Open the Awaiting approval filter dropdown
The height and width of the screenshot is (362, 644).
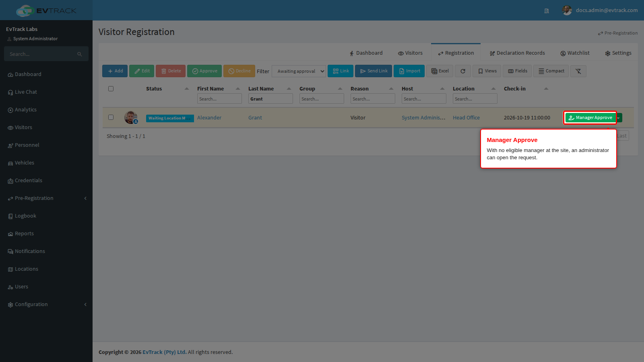(299, 71)
